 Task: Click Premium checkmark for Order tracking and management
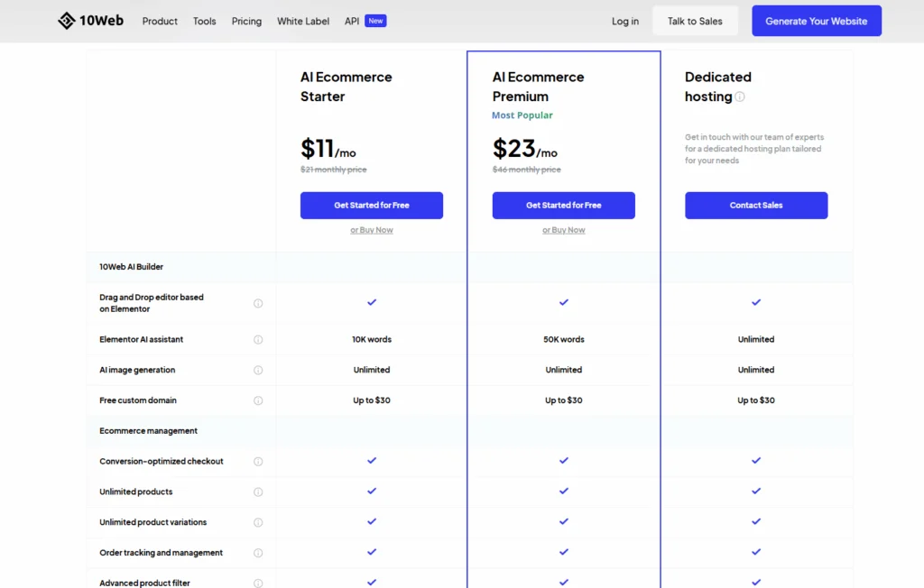click(564, 552)
